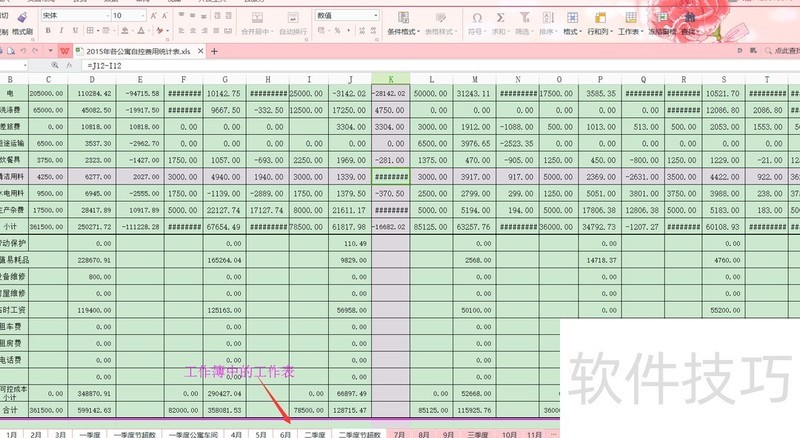This screenshot has height=438, width=800.
Task: Click the undo arrow in quick toolbar
Action: [x=23, y=51]
